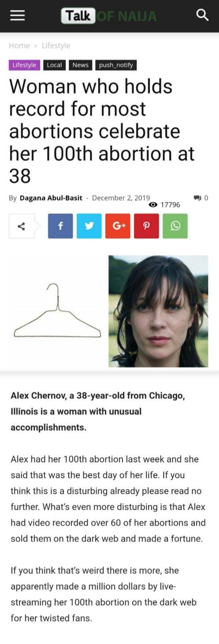Open the Lifestyle breadcrumb link
Screen dimensions: 219x644
tap(56, 46)
